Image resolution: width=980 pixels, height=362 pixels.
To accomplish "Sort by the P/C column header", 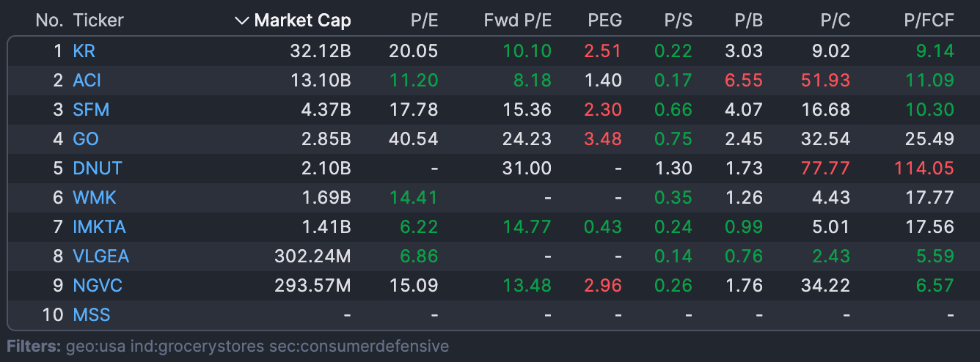I will point(835,21).
